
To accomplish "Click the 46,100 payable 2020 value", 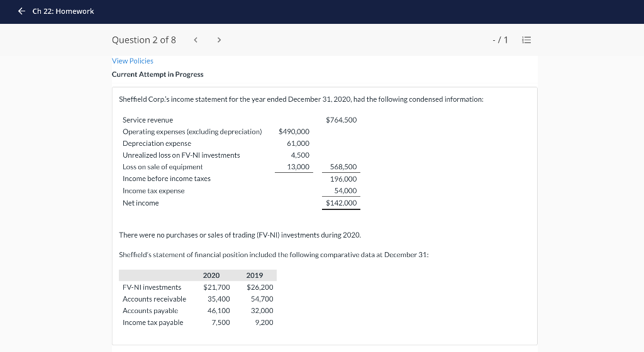I will (218, 311).
